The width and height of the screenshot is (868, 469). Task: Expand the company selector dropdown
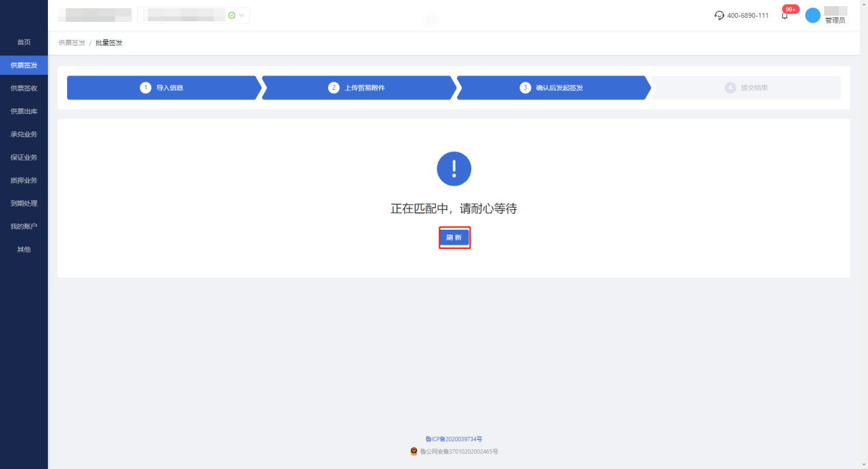click(193, 15)
